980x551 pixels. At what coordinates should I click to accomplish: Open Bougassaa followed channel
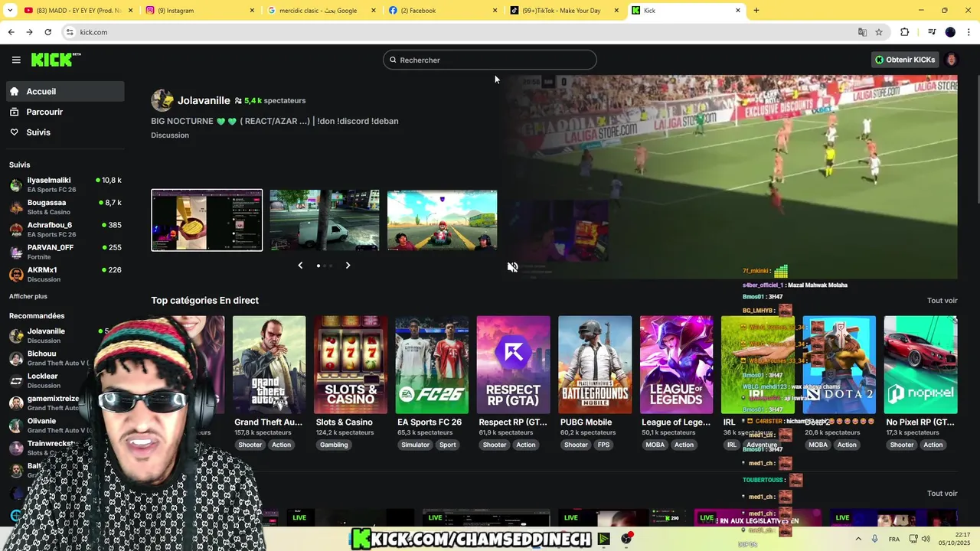(x=65, y=207)
